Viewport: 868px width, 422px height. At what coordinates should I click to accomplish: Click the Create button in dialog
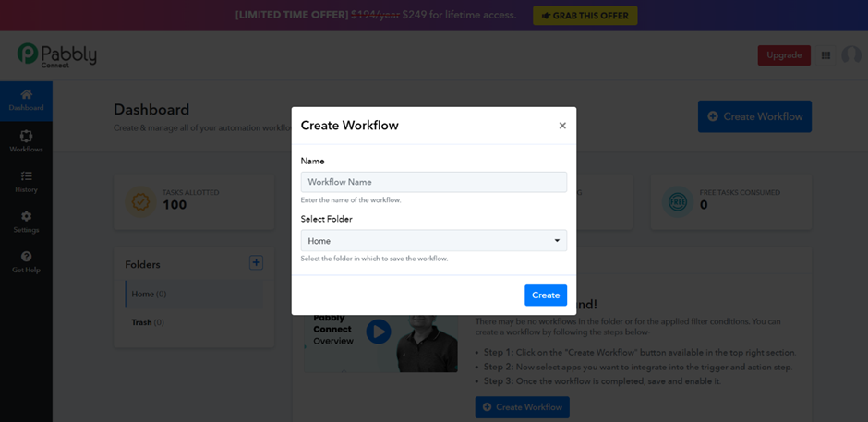tap(545, 295)
